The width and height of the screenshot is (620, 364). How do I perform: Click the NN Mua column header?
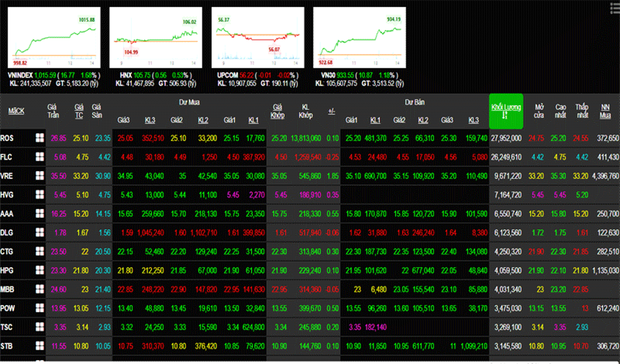pyautogui.click(x=605, y=111)
